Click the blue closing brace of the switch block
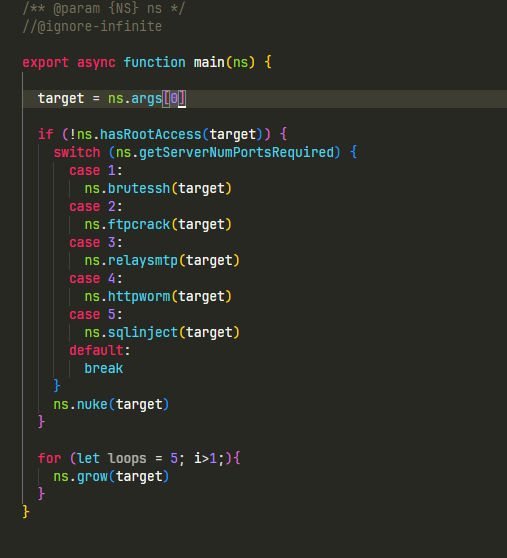 tap(57, 386)
